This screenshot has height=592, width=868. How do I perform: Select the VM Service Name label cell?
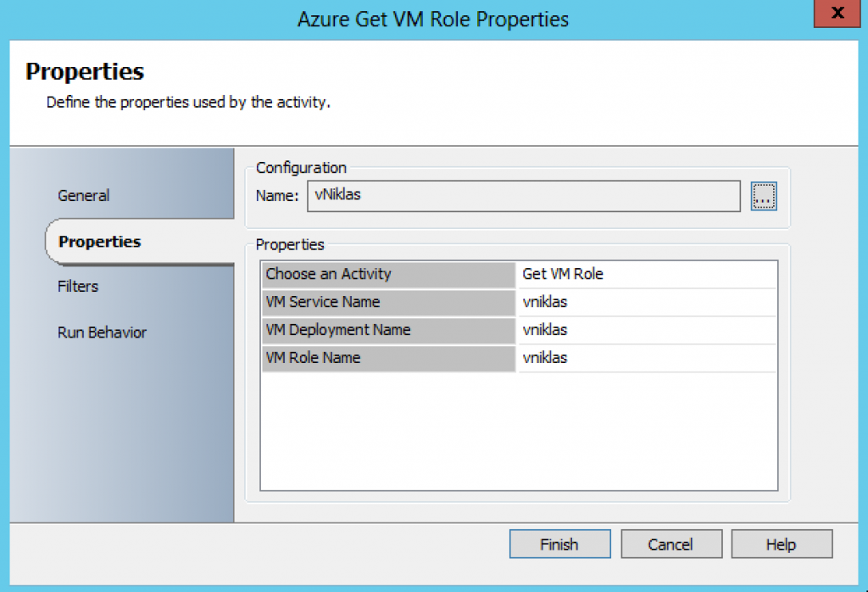click(x=388, y=303)
